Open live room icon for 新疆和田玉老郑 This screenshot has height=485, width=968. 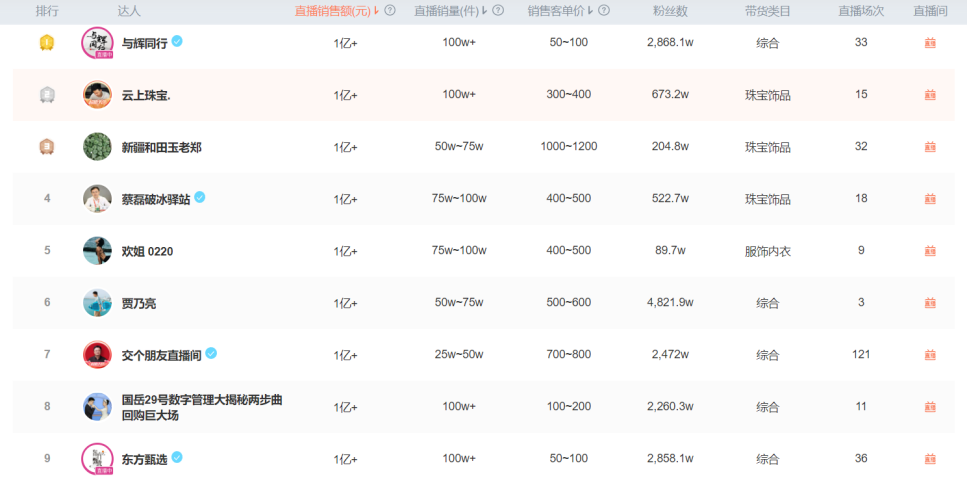tap(930, 147)
